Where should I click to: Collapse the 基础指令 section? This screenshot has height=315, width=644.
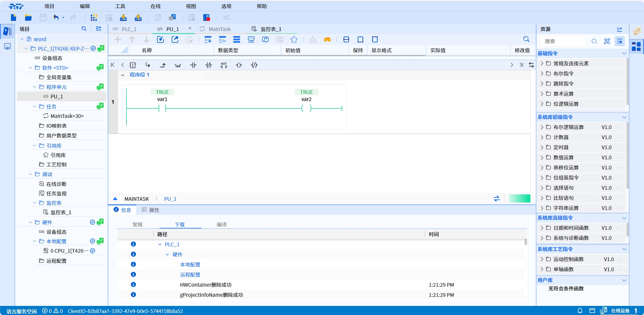pyautogui.click(x=624, y=53)
